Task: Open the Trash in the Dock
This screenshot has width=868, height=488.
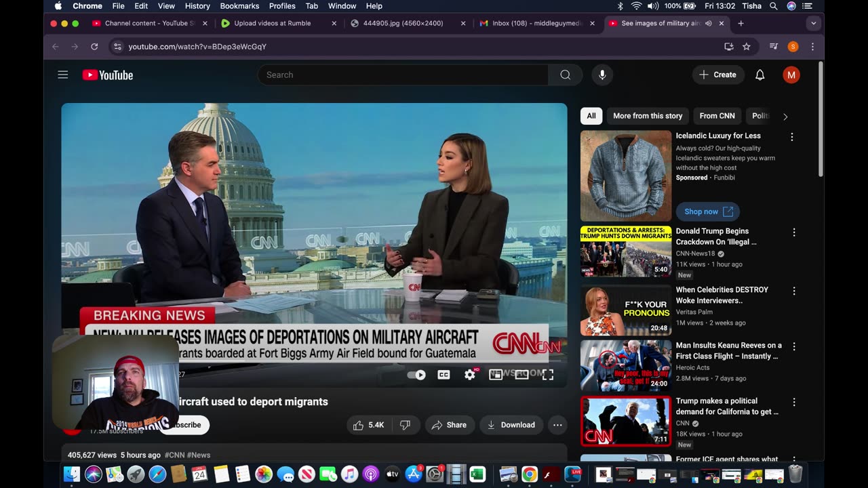Action: pyautogui.click(x=795, y=474)
